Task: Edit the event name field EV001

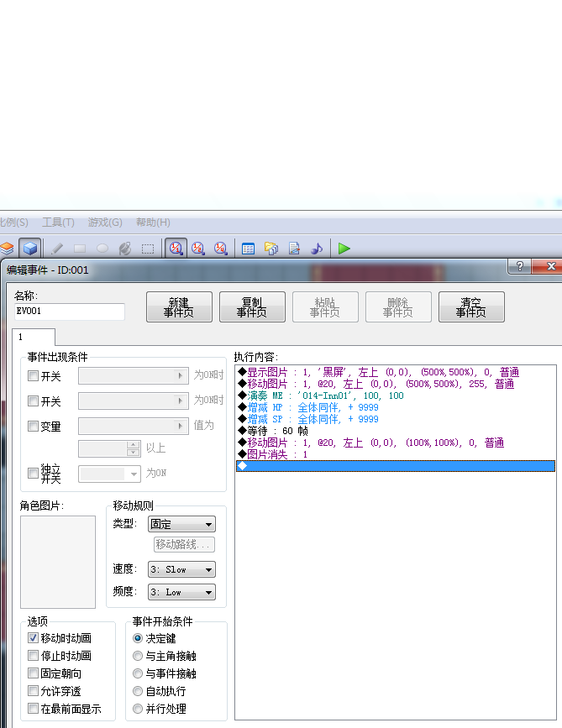Action: (x=70, y=312)
